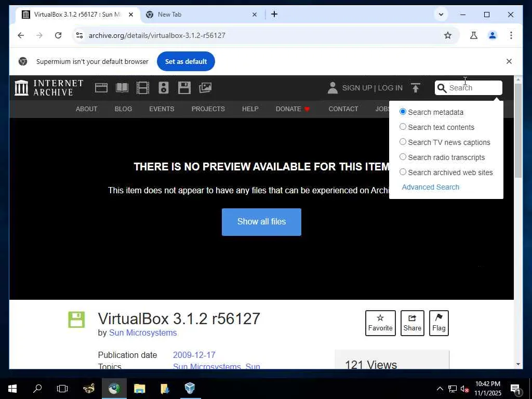Image resolution: width=532 pixels, height=399 pixels.
Task: Open the Internet Archive home logo
Action: 49,88
